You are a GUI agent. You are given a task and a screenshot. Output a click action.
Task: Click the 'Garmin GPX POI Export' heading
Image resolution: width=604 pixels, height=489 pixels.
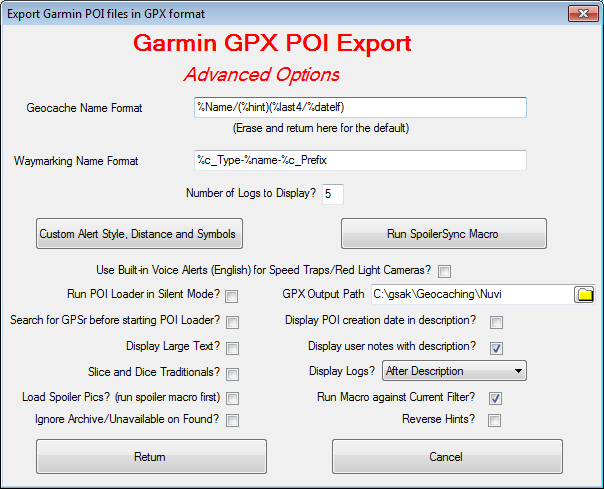(x=272, y=43)
